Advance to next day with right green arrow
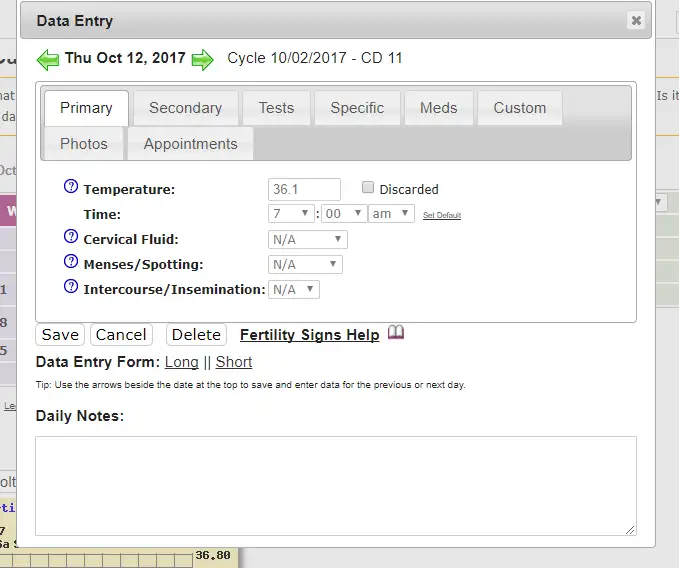679x568 pixels. coord(203,59)
